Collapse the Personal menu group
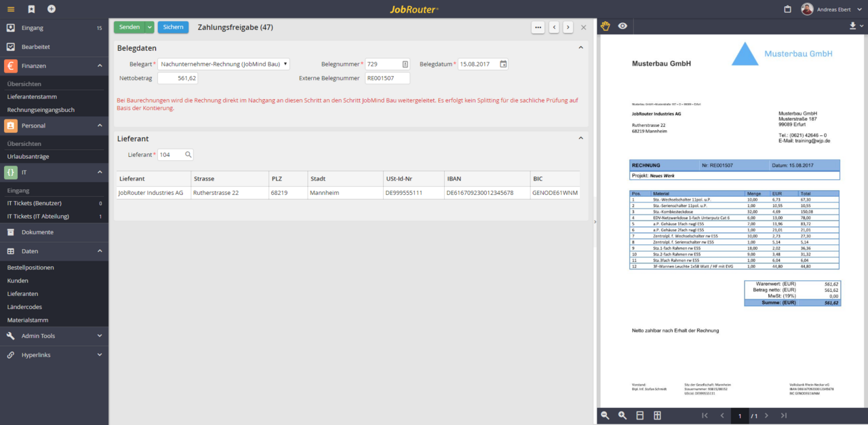868x425 pixels. 100,126
